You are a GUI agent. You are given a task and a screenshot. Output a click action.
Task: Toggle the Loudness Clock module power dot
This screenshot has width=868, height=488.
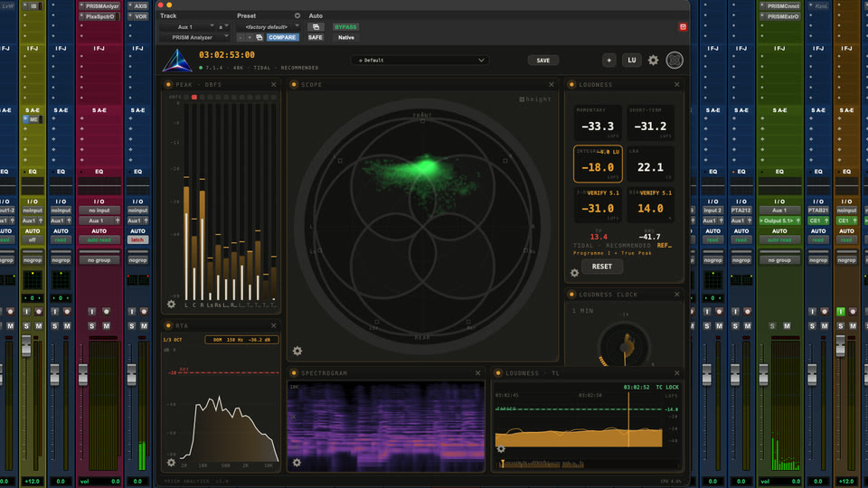(571, 295)
